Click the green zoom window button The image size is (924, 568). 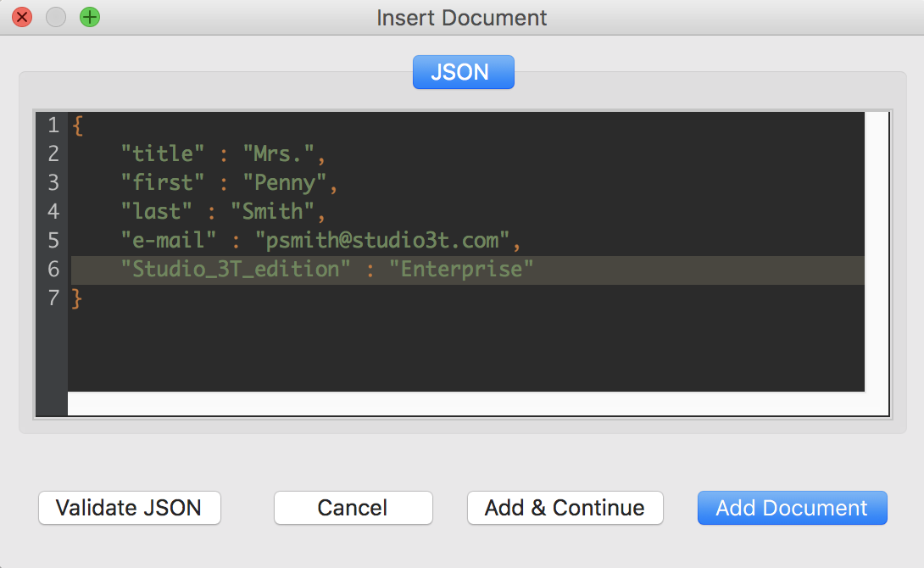pos(89,17)
